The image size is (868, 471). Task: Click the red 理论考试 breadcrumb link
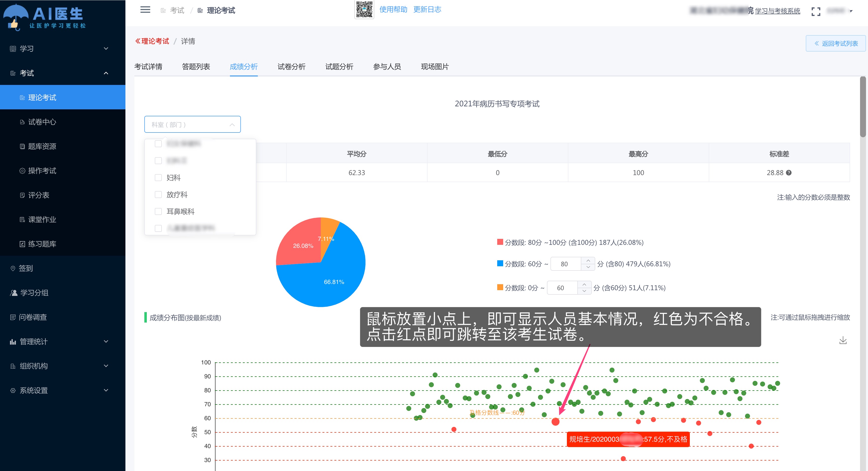[155, 41]
